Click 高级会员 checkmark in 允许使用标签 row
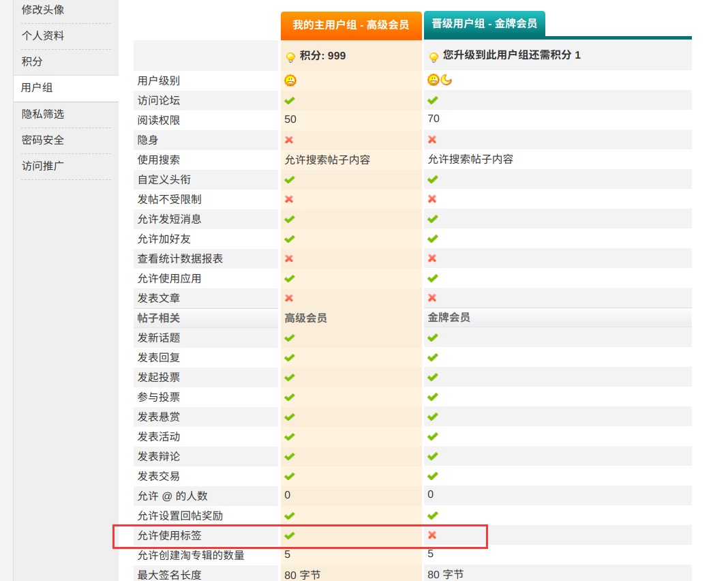The image size is (728, 581). click(x=290, y=536)
